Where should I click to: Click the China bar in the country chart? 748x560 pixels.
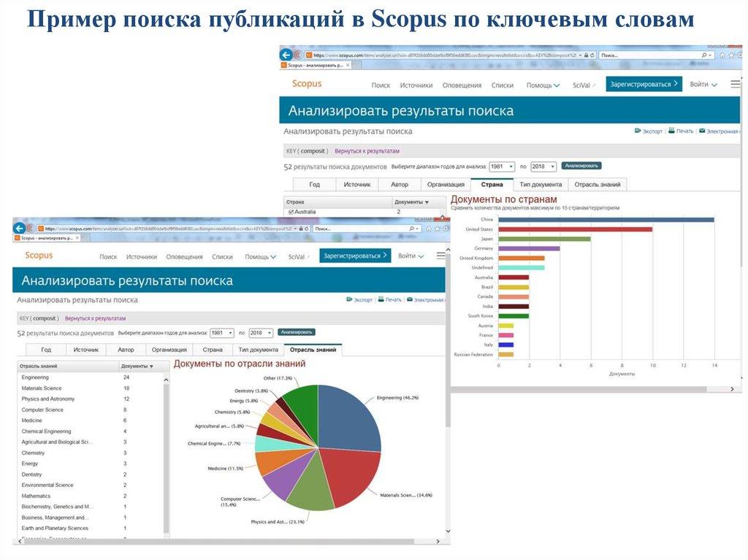coord(605,219)
